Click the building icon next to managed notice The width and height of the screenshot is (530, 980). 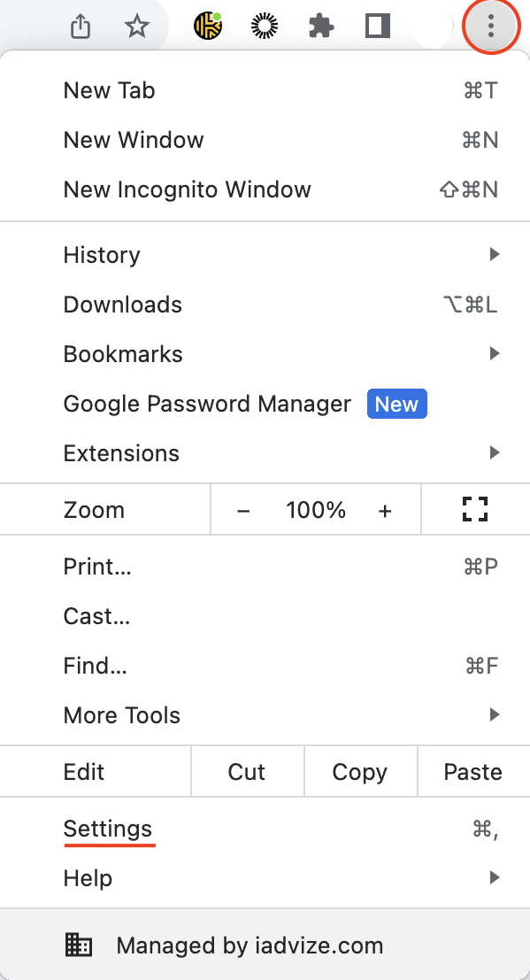tap(79, 944)
